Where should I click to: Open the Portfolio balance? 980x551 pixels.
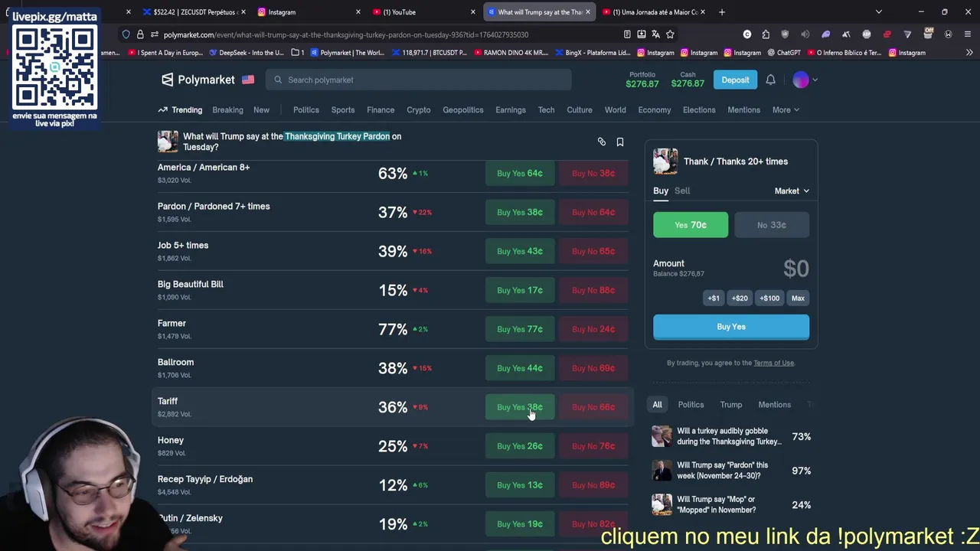pos(642,80)
